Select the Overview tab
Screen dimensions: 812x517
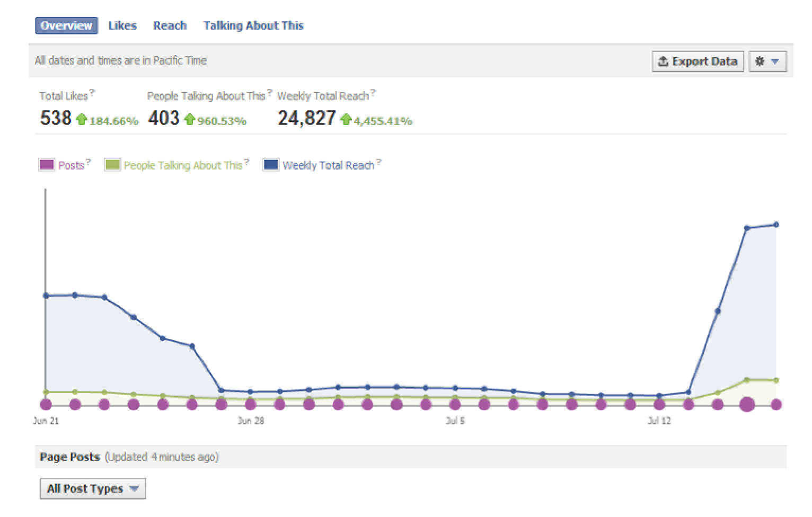66,25
